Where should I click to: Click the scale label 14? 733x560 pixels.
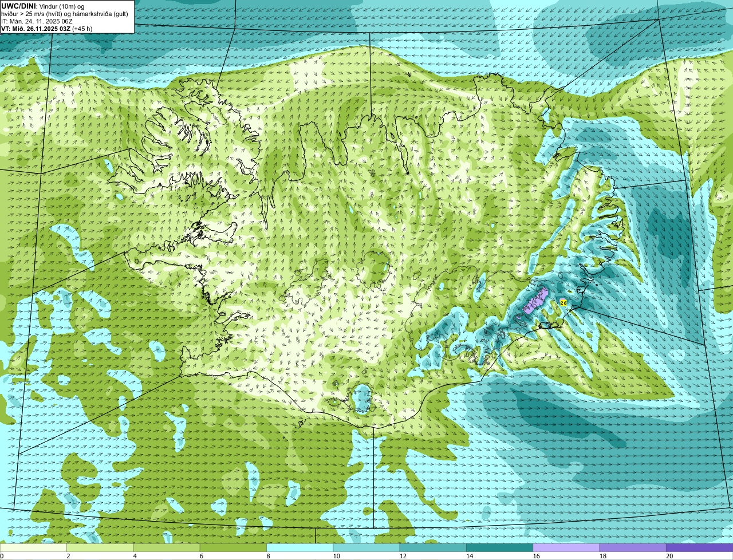click(470, 556)
